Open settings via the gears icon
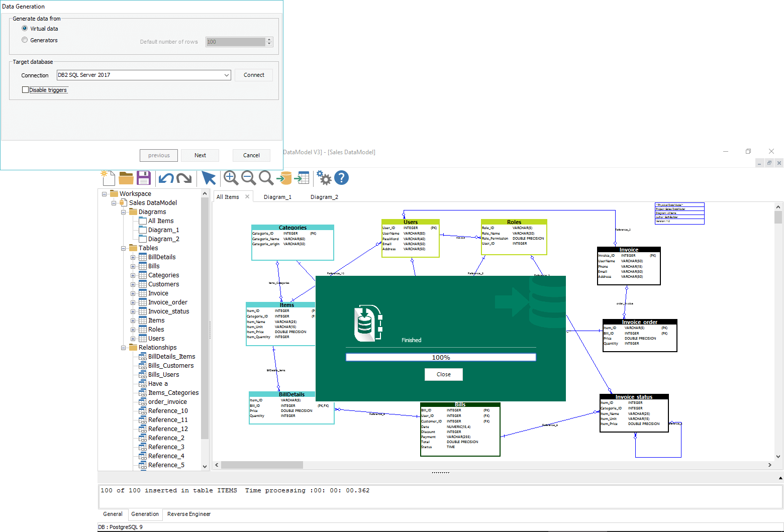 (324, 177)
